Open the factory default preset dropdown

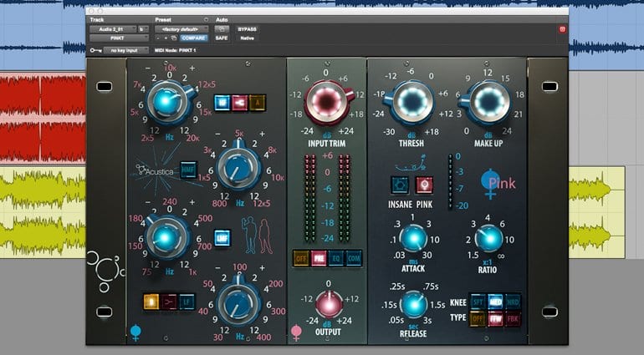[x=181, y=29]
